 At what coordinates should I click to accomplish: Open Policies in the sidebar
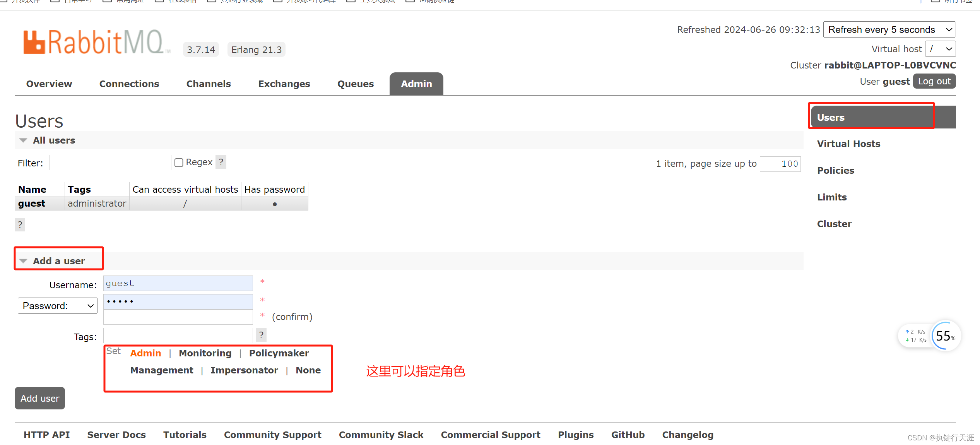836,171
